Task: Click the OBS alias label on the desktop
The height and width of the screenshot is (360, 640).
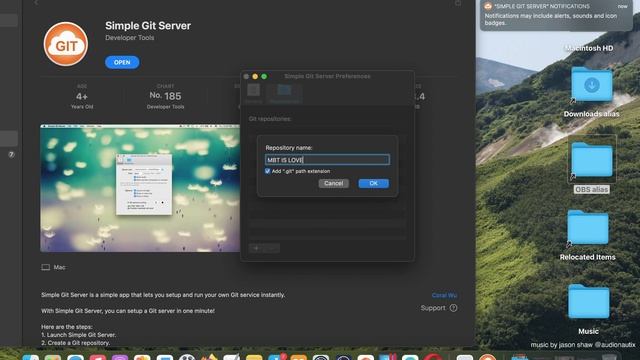Action: point(591,189)
